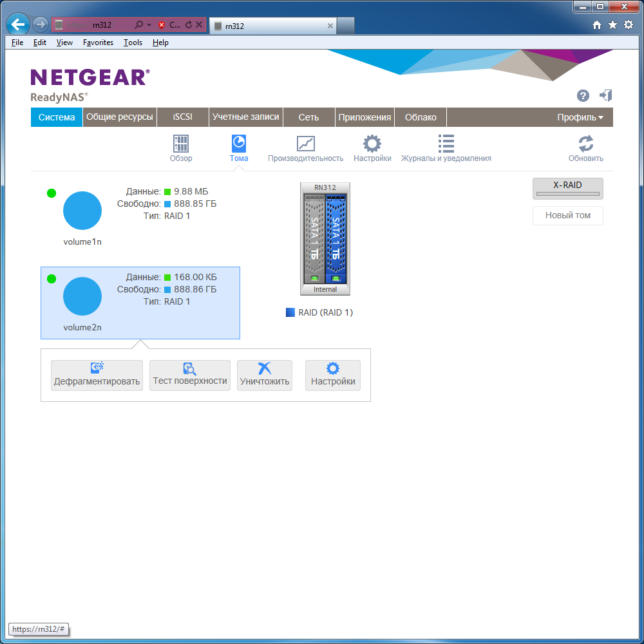The image size is (644, 644).
Task: Click the Internal chassis label
Action: click(x=325, y=290)
